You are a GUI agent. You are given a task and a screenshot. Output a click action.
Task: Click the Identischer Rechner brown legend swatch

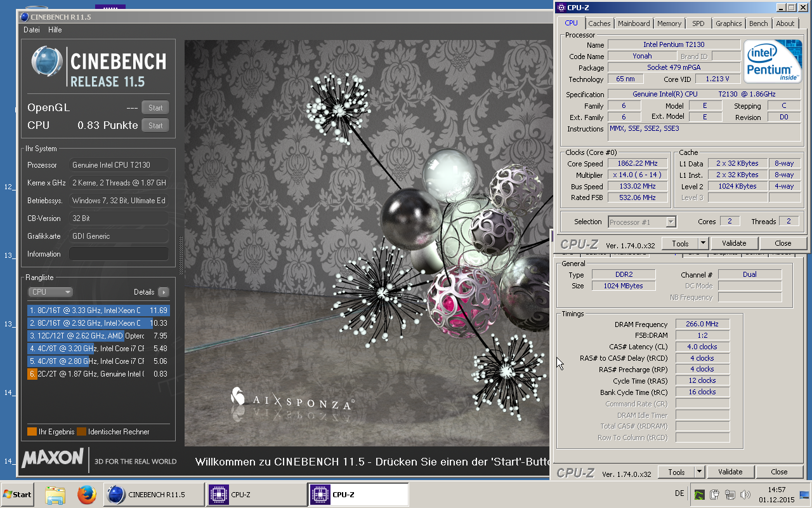(x=81, y=432)
